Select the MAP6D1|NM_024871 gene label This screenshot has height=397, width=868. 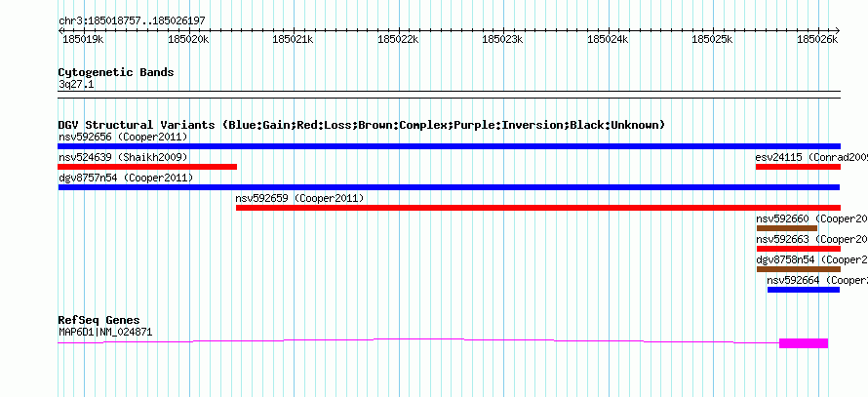click(105, 333)
